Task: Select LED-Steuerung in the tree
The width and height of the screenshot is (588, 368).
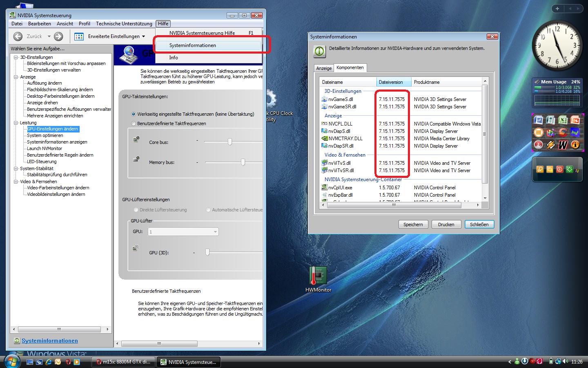Action: point(42,162)
